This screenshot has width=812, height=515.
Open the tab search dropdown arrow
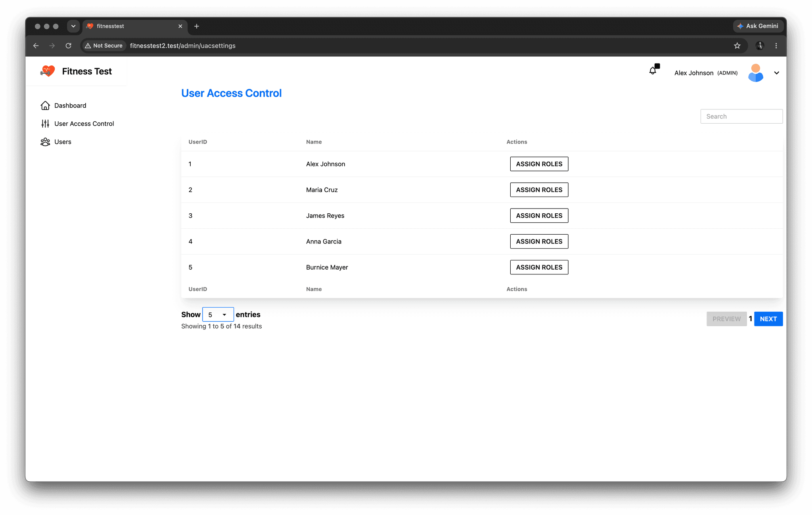73,26
